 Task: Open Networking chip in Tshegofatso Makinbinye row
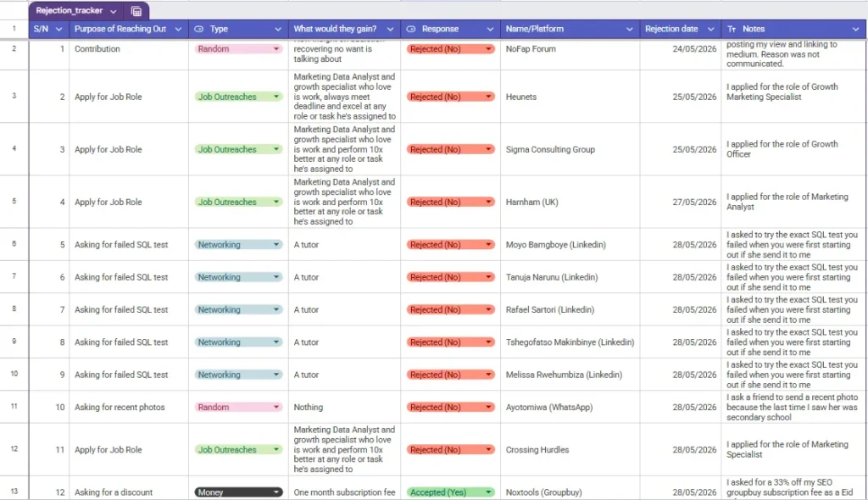(x=238, y=342)
